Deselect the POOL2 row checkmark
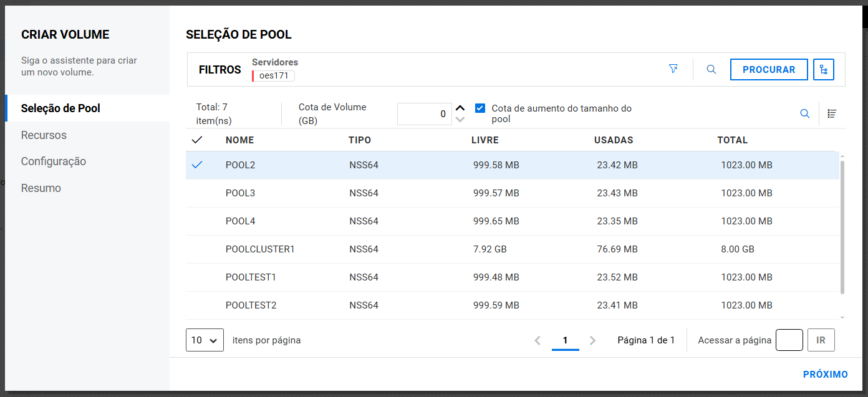Image resolution: width=868 pixels, height=397 pixels. coord(197,165)
